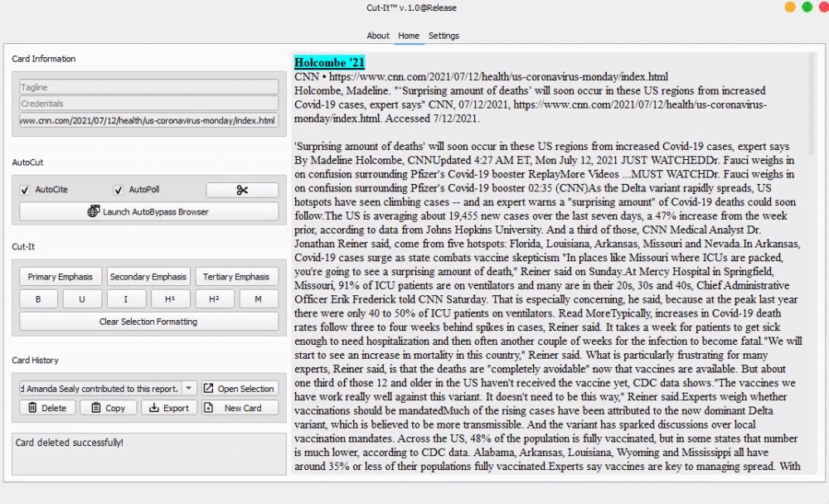Click the "Amanda Sealy contributed" history entry

[100, 388]
